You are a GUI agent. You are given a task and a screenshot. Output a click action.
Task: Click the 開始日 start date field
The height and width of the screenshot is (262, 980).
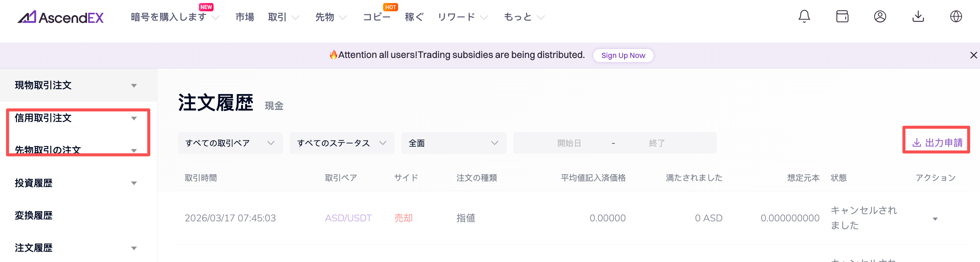coord(569,143)
